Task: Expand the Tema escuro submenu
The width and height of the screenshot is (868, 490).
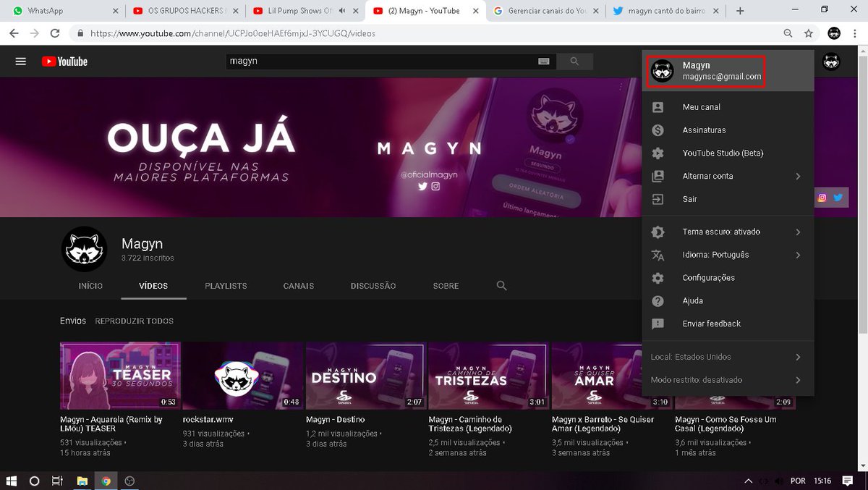Action: click(x=798, y=232)
